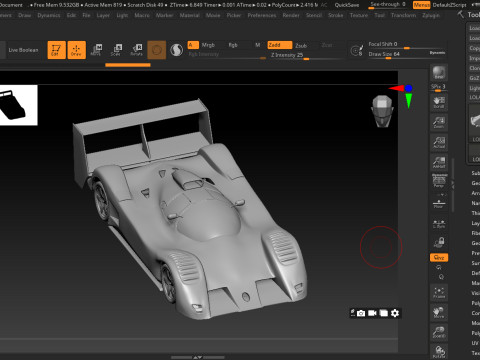
Task: Open the Render menu
Action: coord(291,15)
